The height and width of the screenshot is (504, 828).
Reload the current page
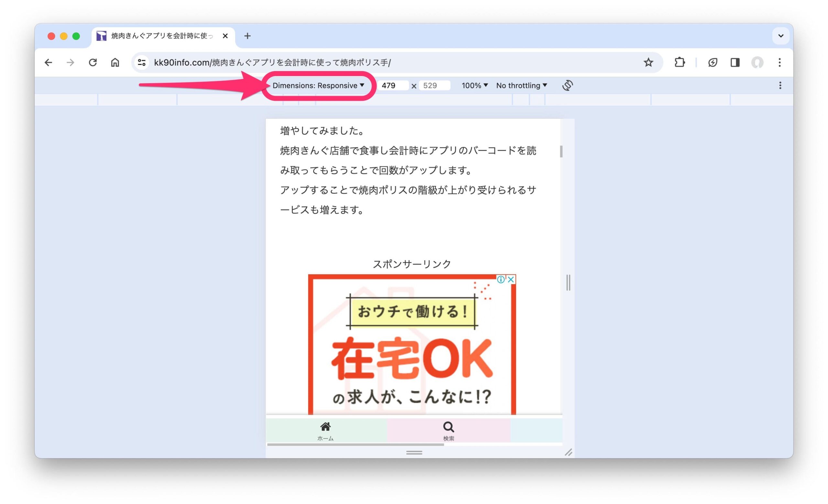click(93, 62)
